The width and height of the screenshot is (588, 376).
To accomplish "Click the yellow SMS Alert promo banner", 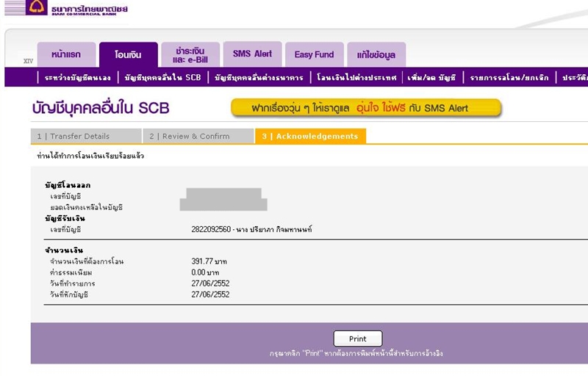I will (x=366, y=108).
